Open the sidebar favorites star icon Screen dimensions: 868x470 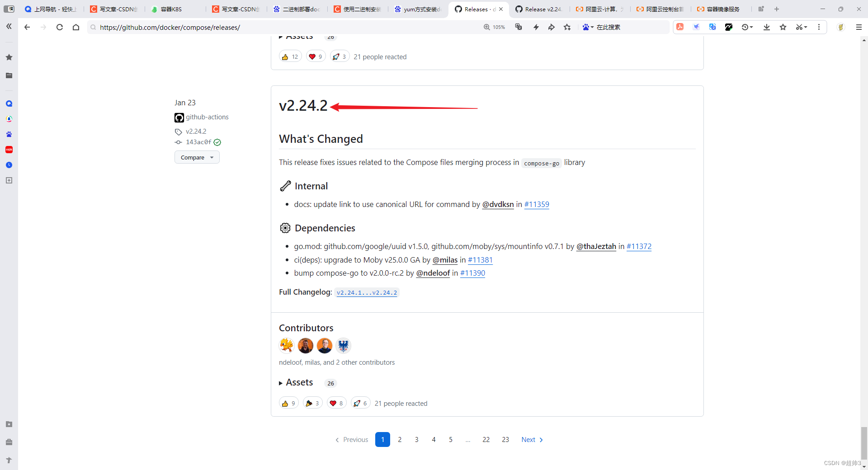(x=9, y=57)
